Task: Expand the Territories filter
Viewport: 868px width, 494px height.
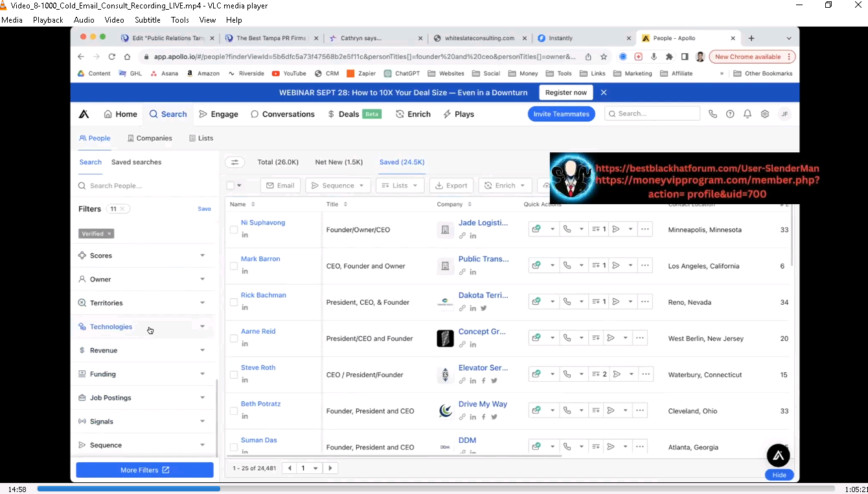Action: coord(143,303)
